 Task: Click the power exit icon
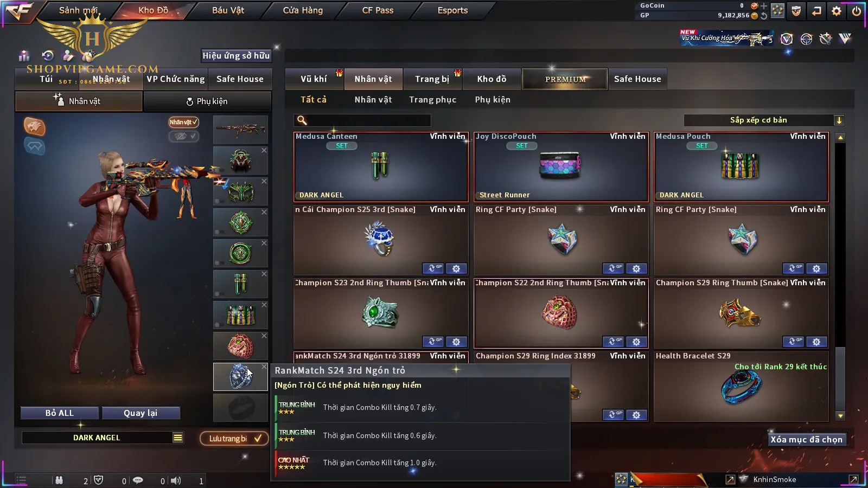click(857, 11)
